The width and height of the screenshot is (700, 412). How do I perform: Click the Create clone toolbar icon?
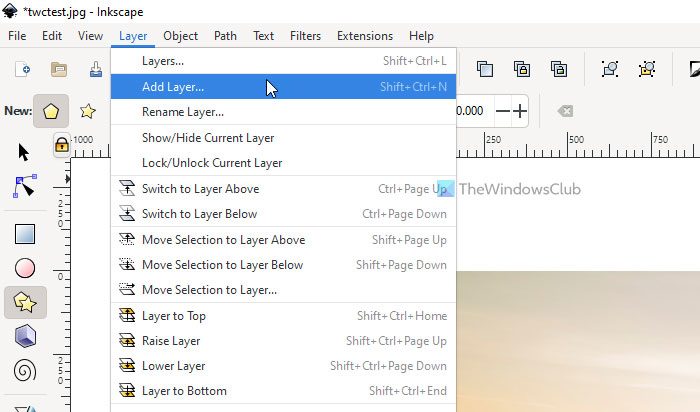522,69
